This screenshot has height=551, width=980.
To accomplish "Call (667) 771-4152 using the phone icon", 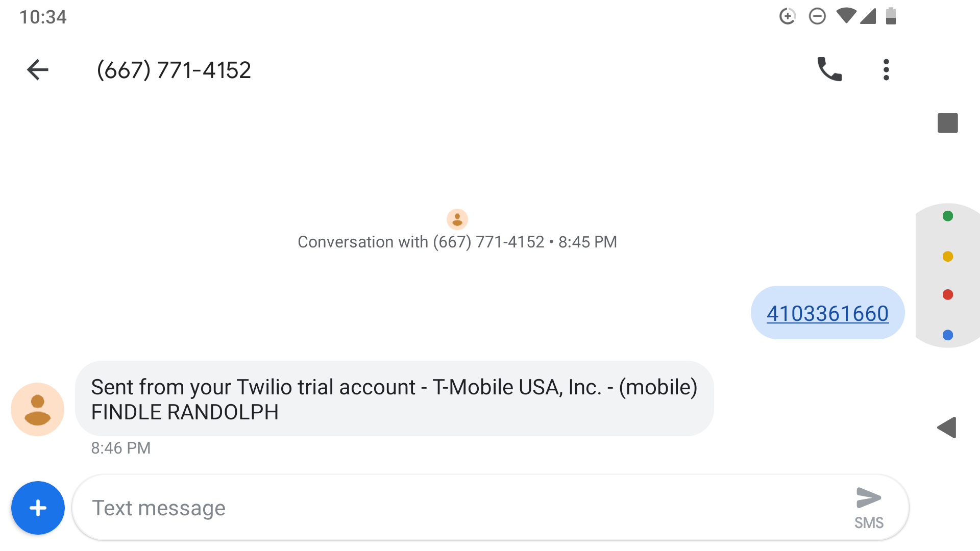I will click(x=829, y=69).
